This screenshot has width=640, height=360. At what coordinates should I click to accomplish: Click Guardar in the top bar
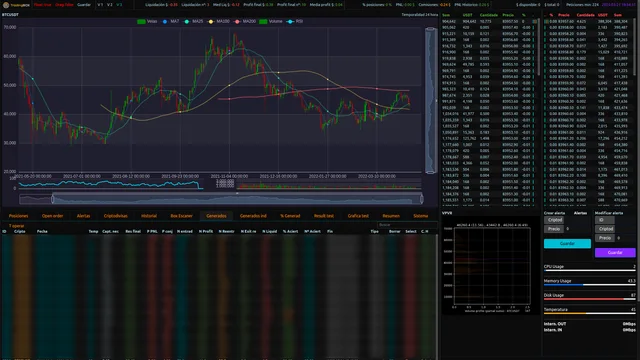(84, 5)
